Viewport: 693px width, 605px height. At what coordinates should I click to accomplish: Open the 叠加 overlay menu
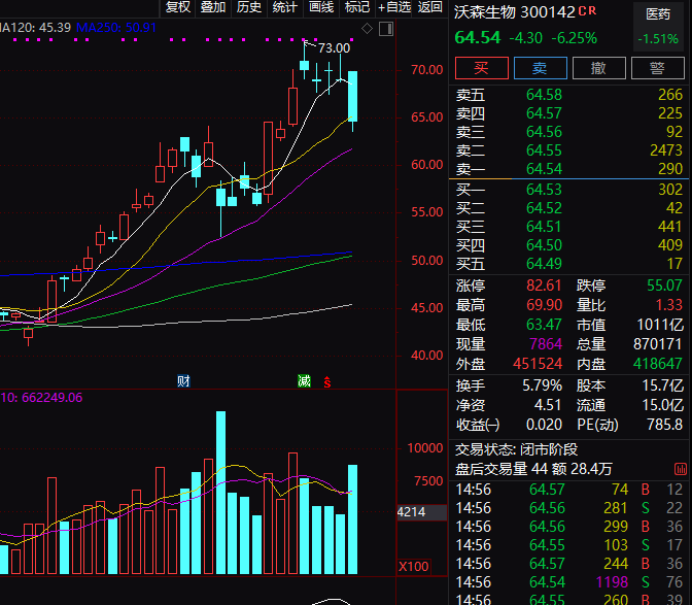click(x=213, y=7)
